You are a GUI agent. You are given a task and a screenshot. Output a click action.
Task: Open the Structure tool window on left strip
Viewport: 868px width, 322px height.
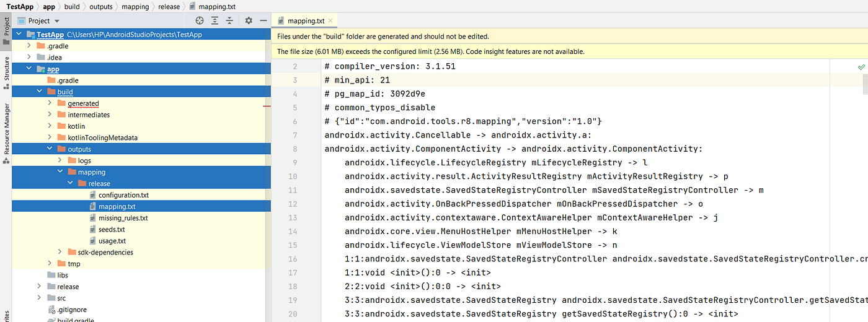(6, 72)
